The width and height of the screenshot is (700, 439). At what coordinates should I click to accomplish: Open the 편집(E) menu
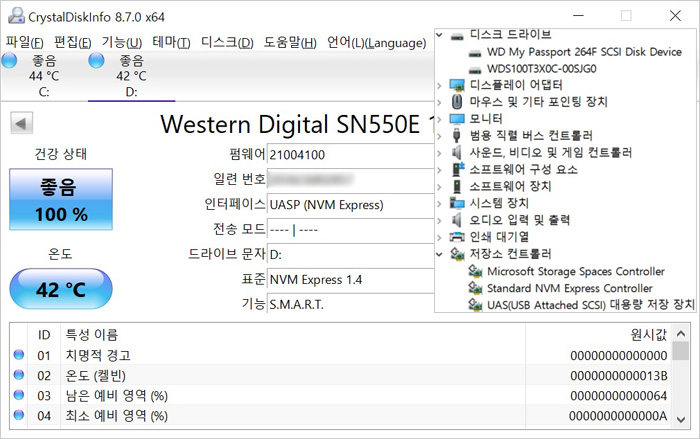pos(73,42)
